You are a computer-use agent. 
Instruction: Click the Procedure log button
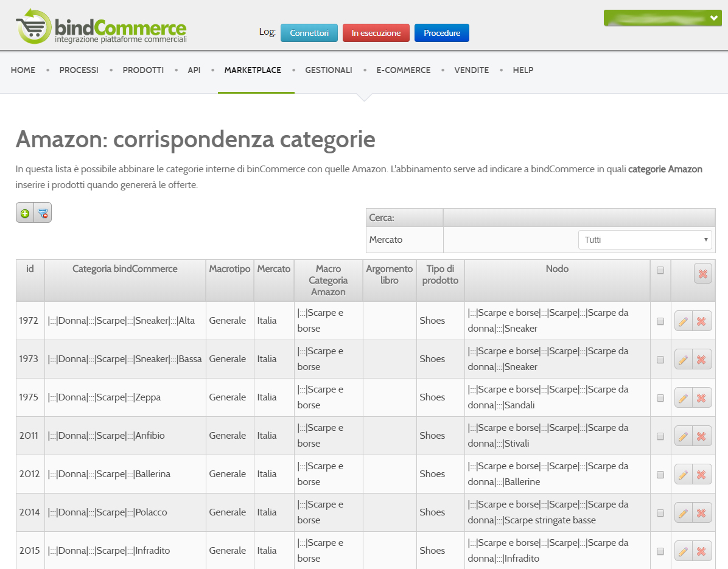click(442, 33)
